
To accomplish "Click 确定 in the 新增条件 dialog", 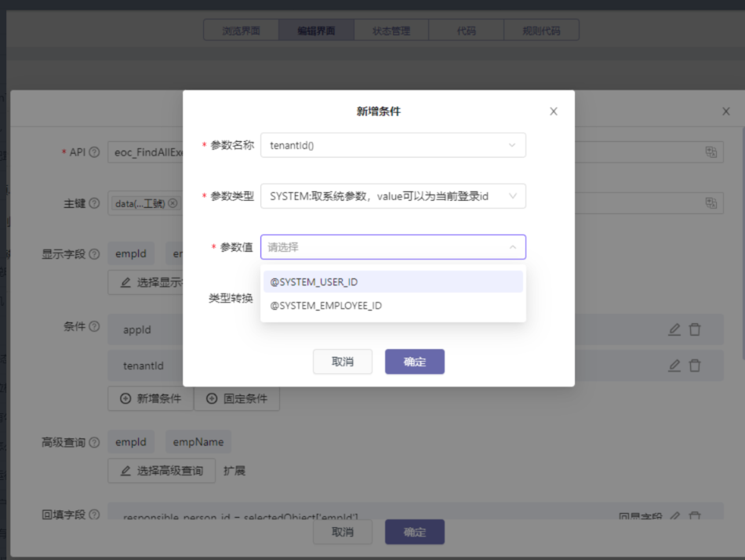I will click(414, 362).
